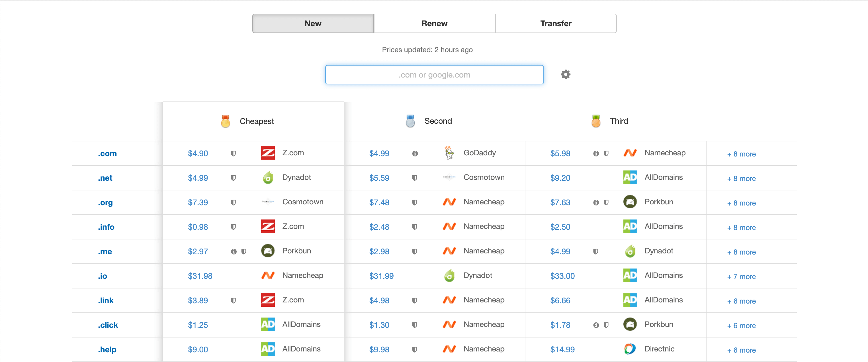The height and width of the screenshot is (362, 868).
Task: Click the domain search input field
Action: pos(434,74)
